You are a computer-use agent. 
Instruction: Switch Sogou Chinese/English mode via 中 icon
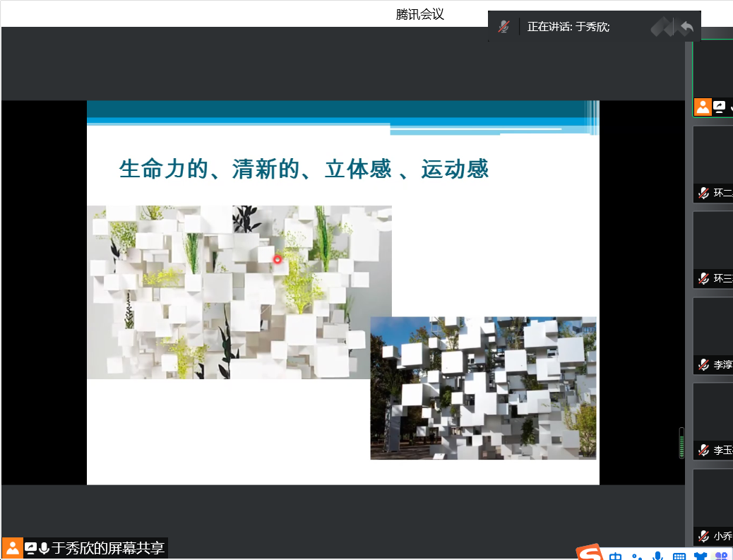coord(616,556)
